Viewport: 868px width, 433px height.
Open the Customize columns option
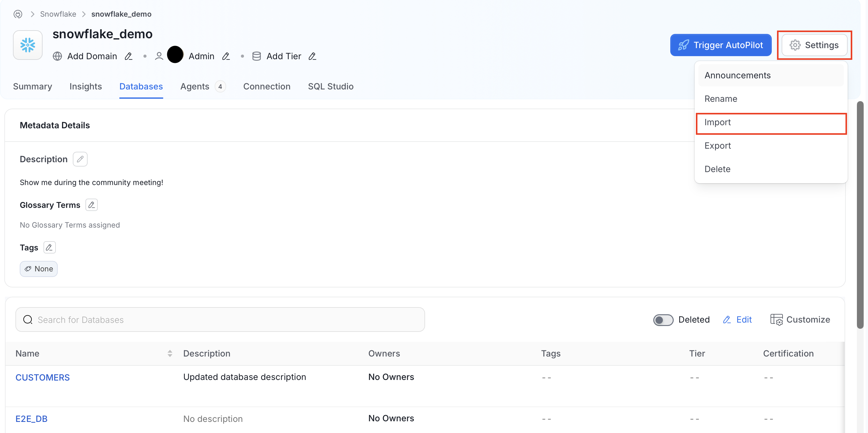(800, 320)
